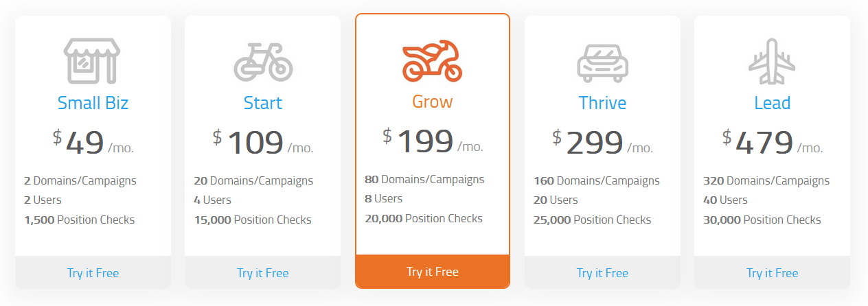
Task: Click the $49 /mo. price
Action: 93,143
